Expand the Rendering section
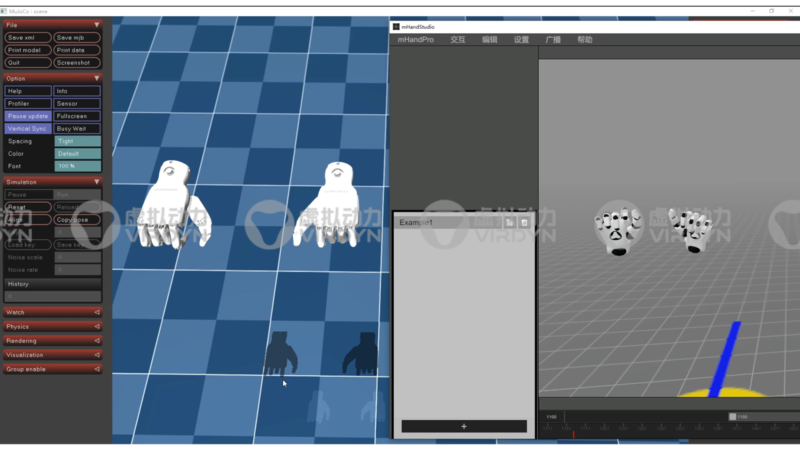 [x=52, y=340]
